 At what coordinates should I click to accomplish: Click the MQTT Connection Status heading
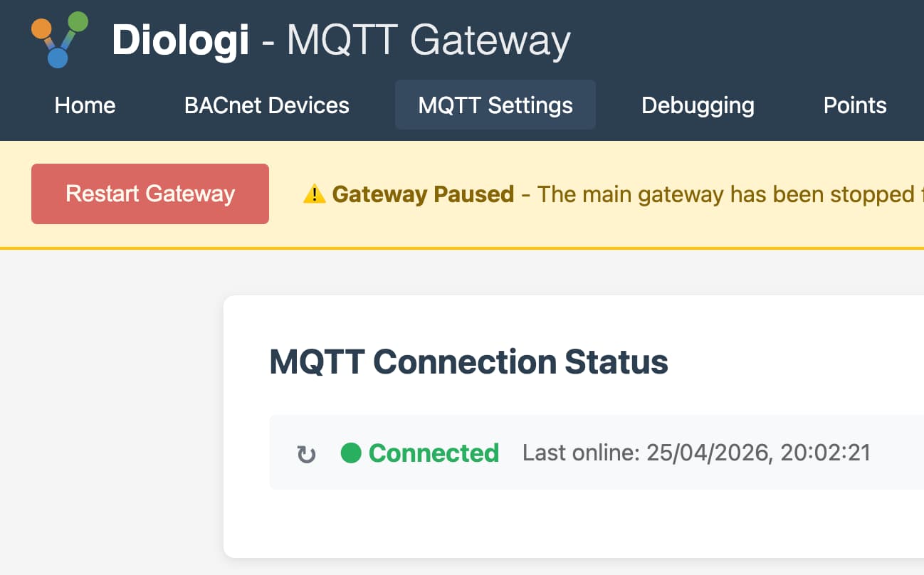point(468,362)
